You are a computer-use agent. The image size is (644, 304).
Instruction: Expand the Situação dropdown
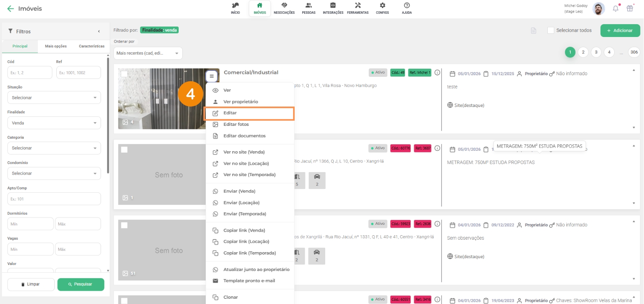click(54, 98)
